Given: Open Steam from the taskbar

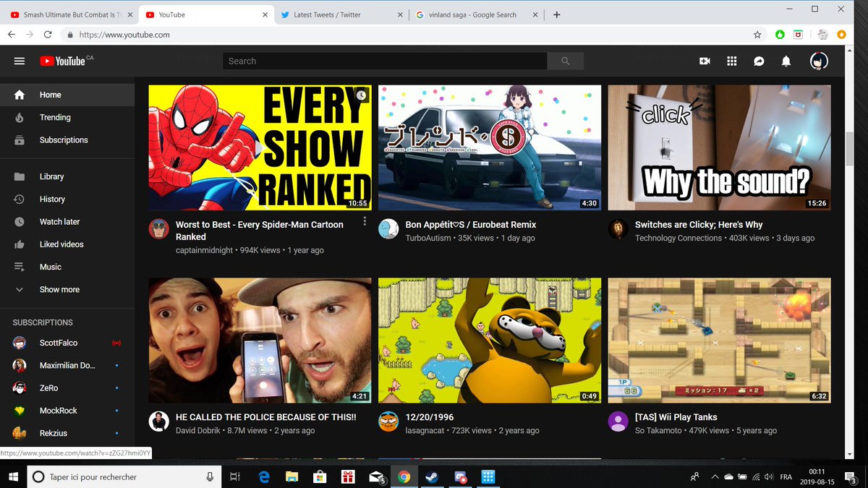Looking at the screenshot, I should click(x=432, y=476).
